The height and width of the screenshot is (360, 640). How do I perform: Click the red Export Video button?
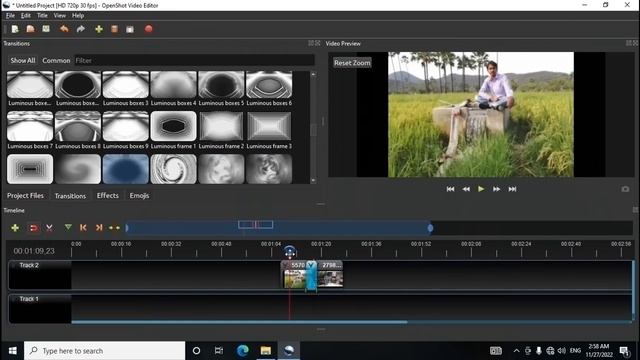pos(149,29)
